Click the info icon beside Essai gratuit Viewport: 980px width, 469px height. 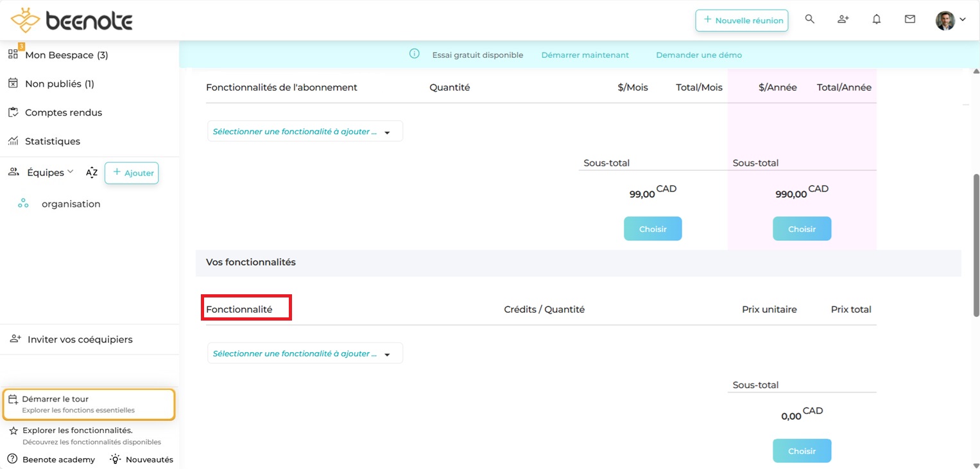(x=415, y=54)
